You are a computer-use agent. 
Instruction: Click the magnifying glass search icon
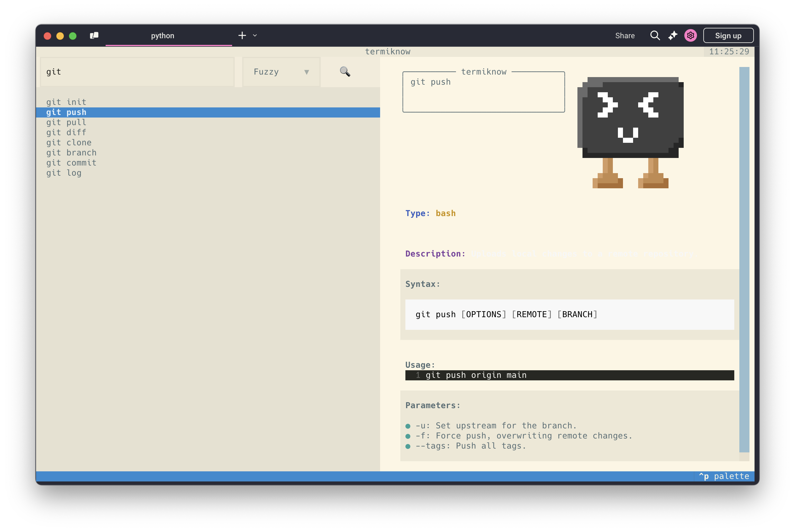click(x=345, y=72)
